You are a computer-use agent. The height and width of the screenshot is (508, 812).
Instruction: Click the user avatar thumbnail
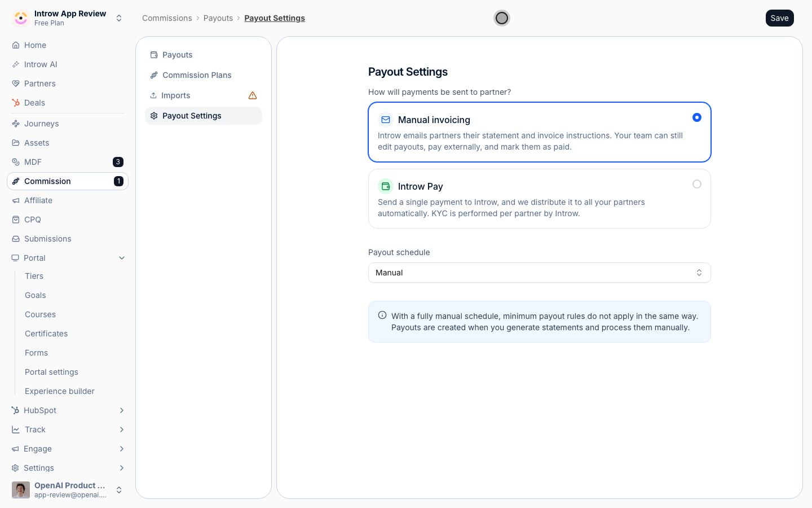coord(21,490)
